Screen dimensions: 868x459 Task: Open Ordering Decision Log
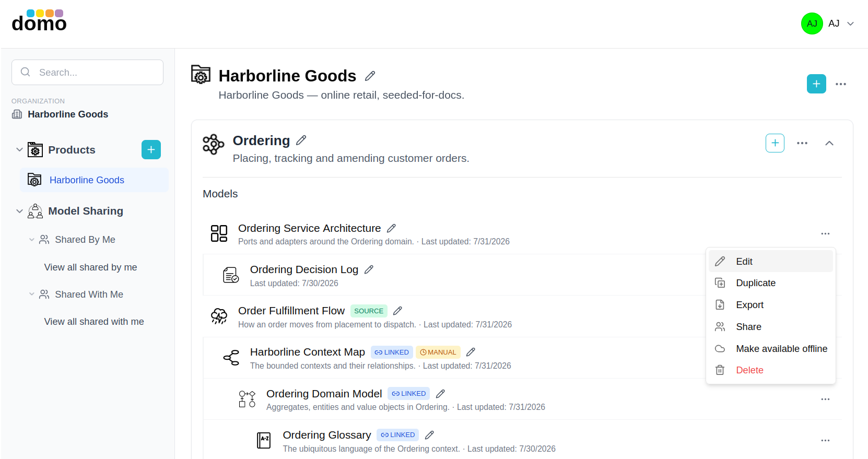point(304,269)
